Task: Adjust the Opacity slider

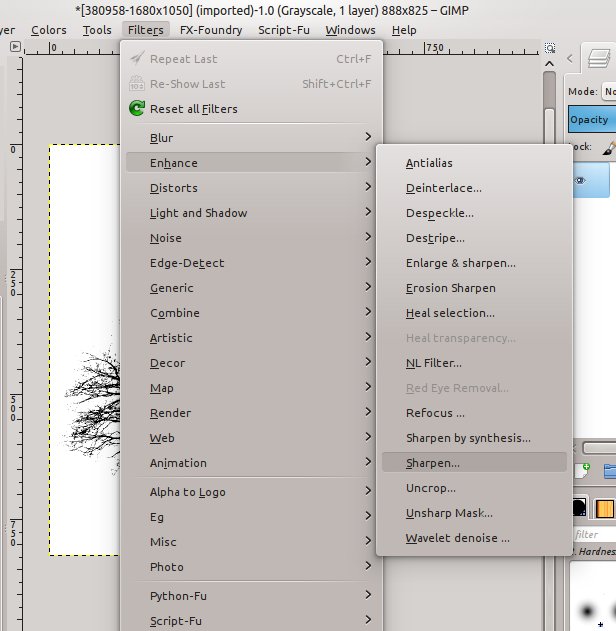Action: [592, 119]
